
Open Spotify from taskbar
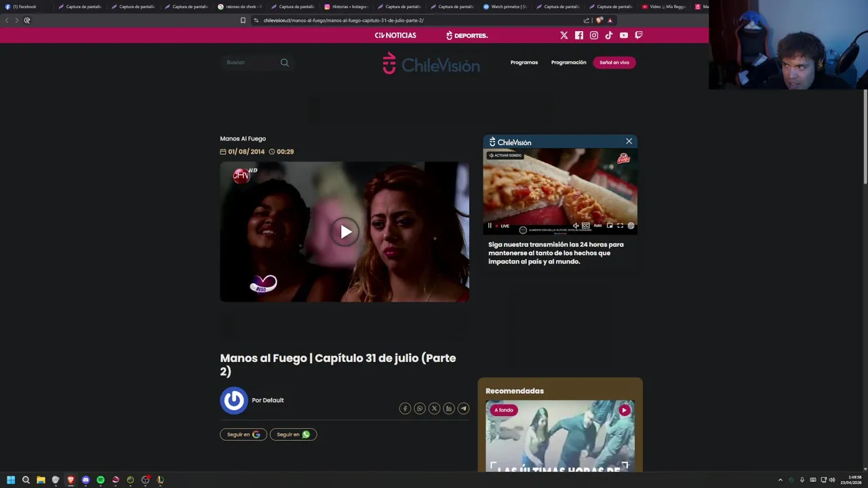pyautogui.click(x=100, y=480)
